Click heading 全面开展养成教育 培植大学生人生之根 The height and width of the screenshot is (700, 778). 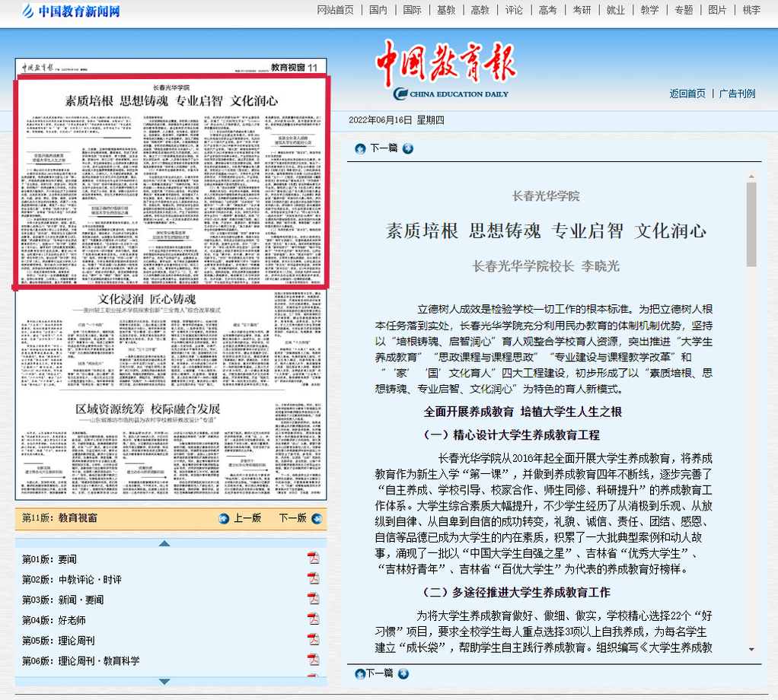(522, 412)
